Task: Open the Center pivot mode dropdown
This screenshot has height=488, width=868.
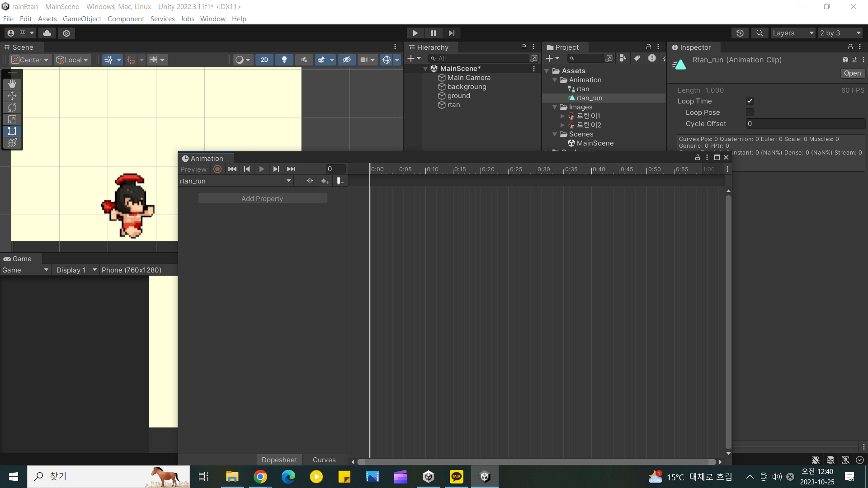Action: coord(30,60)
